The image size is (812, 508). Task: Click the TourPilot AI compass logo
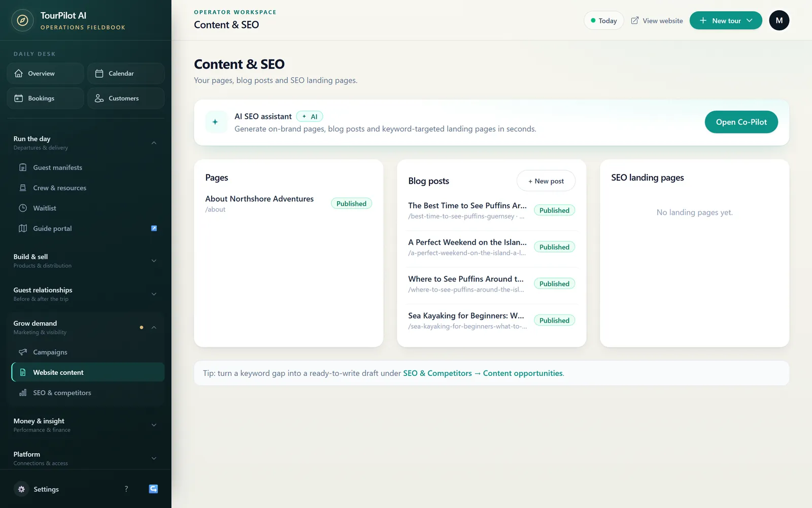tap(22, 20)
